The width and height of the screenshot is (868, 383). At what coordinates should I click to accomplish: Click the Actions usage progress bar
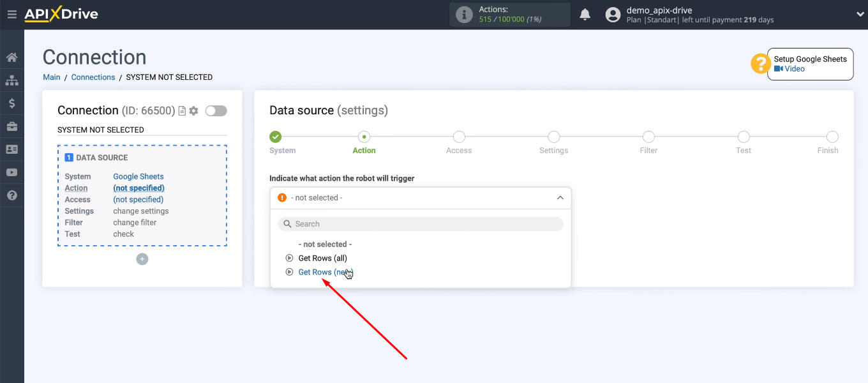coord(509,14)
